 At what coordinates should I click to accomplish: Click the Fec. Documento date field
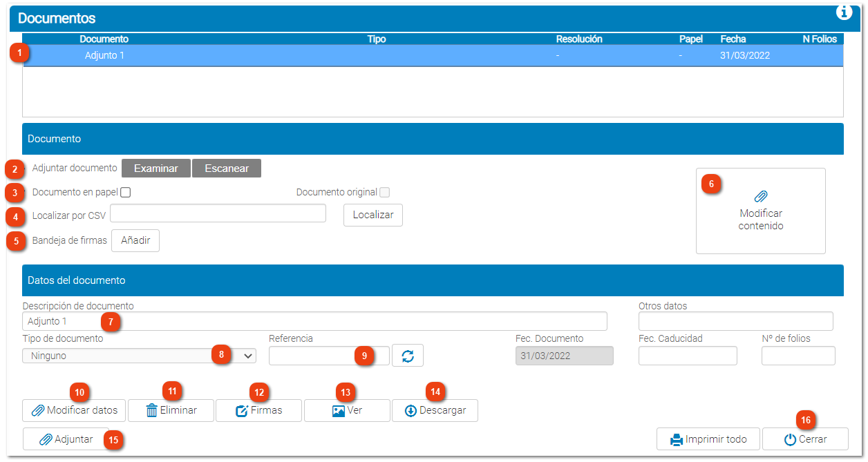(x=564, y=356)
